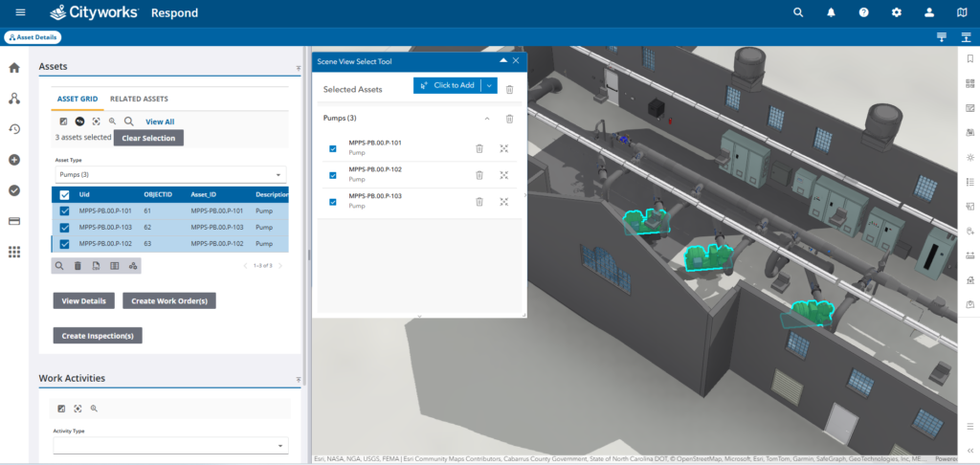This screenshot has height=465, width=980.
Task: Click the add plus icon in sidebar
Action: coord(14,160)
